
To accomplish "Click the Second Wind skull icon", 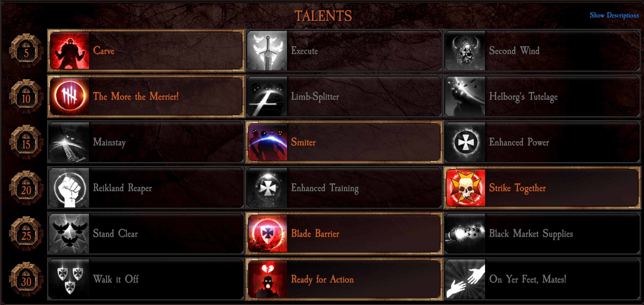I will tap(466, 51).
